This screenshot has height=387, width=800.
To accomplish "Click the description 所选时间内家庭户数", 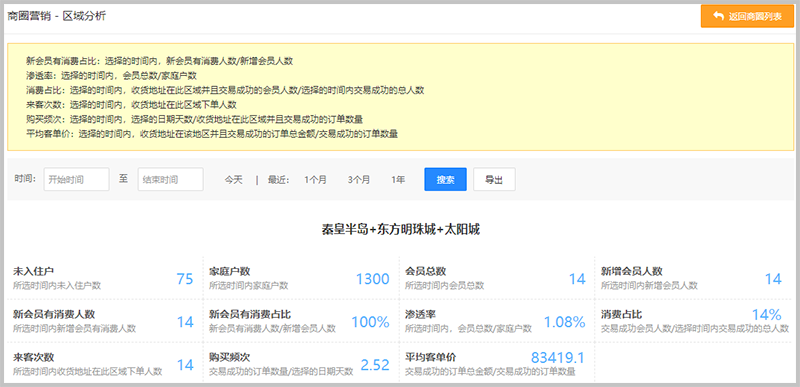I will [248, 286].
